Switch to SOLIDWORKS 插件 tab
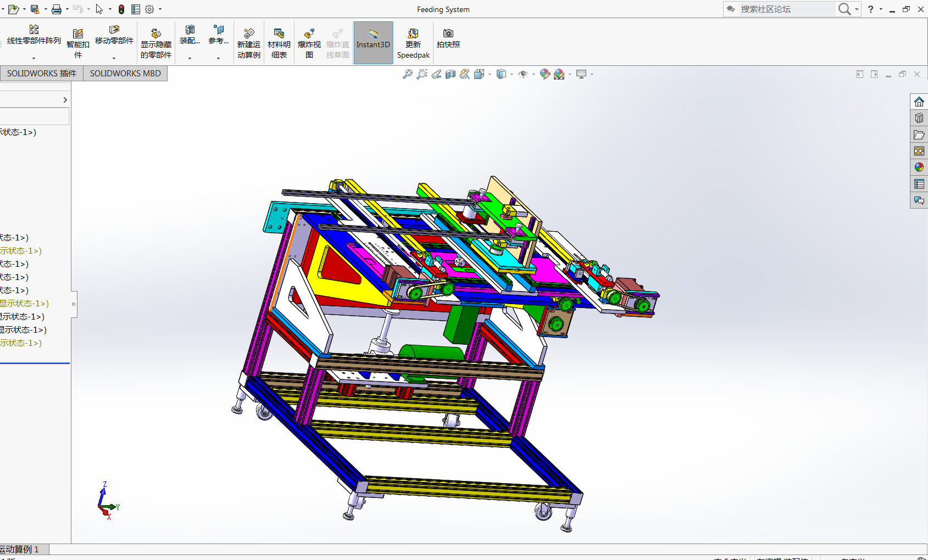928x560 pixels. click(42, 74)
